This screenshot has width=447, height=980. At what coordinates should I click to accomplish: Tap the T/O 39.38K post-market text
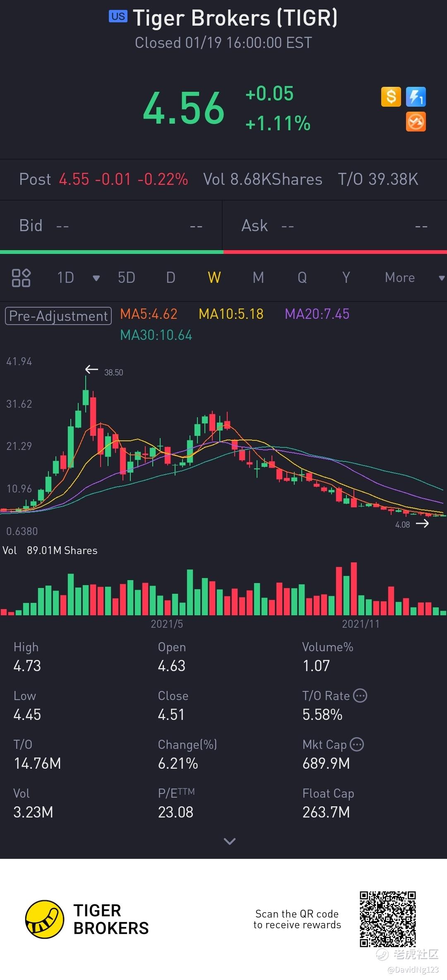click(x=378, y=179)
